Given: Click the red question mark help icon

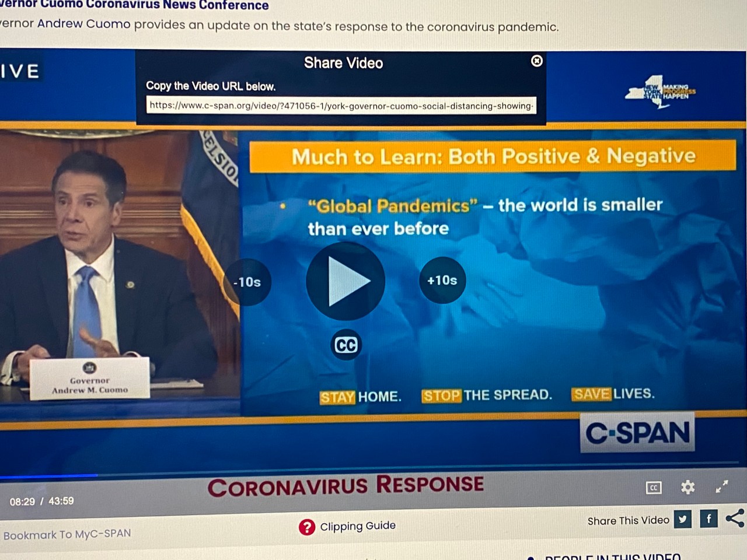Looking at the screenshot, I should pos(307,527).
